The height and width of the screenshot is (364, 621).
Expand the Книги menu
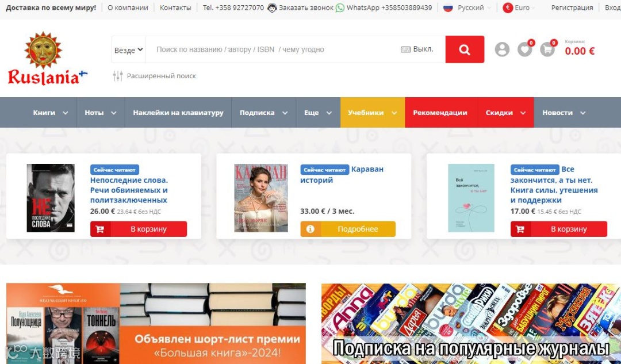(x=50, y=113)
